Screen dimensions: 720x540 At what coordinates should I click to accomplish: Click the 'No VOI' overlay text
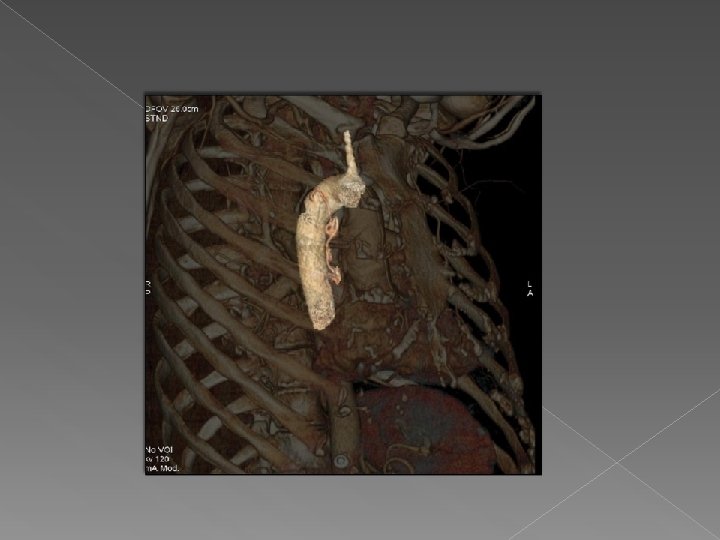pyautogui.click(x=159, y=450)
